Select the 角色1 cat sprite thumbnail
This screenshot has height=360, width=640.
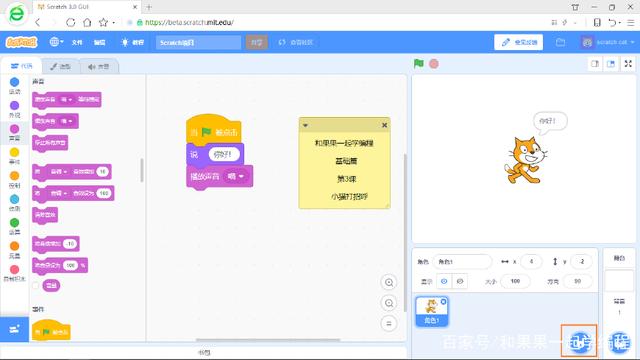click(x=432, y=311)
